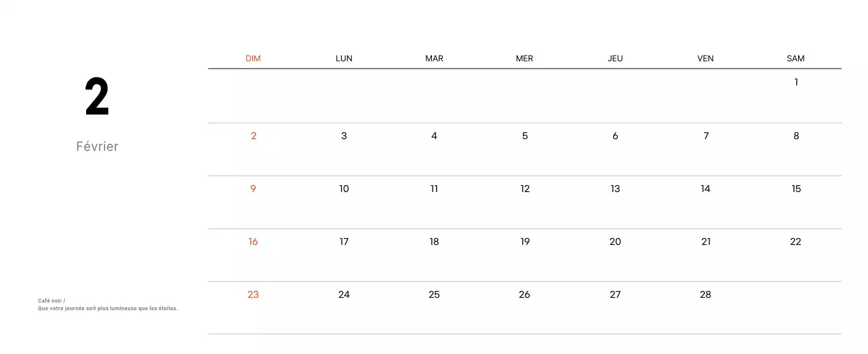Select date 22 in the SAM column
868x354 pixels.
pos(795,241)
